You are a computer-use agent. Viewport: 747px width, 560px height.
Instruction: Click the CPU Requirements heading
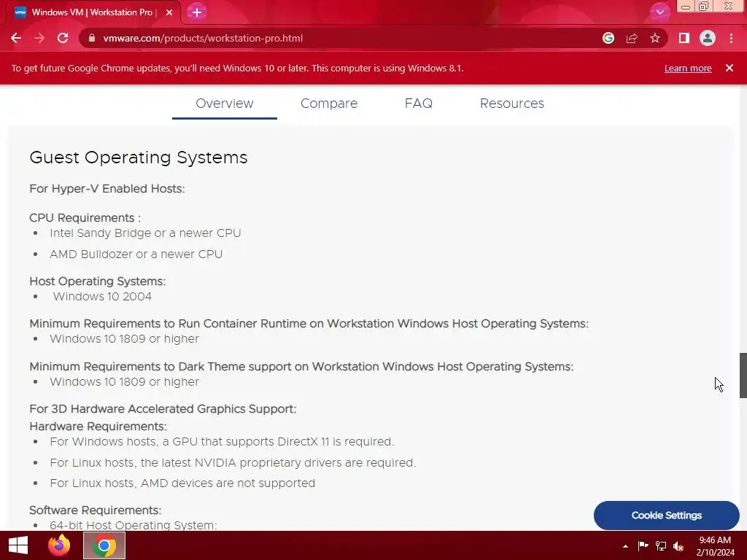click(x=85, y=217)
